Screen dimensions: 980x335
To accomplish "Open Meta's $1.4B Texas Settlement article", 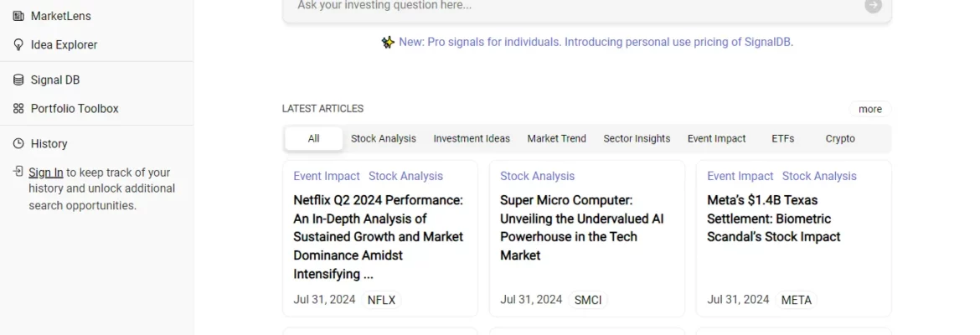I will (774, 219).
